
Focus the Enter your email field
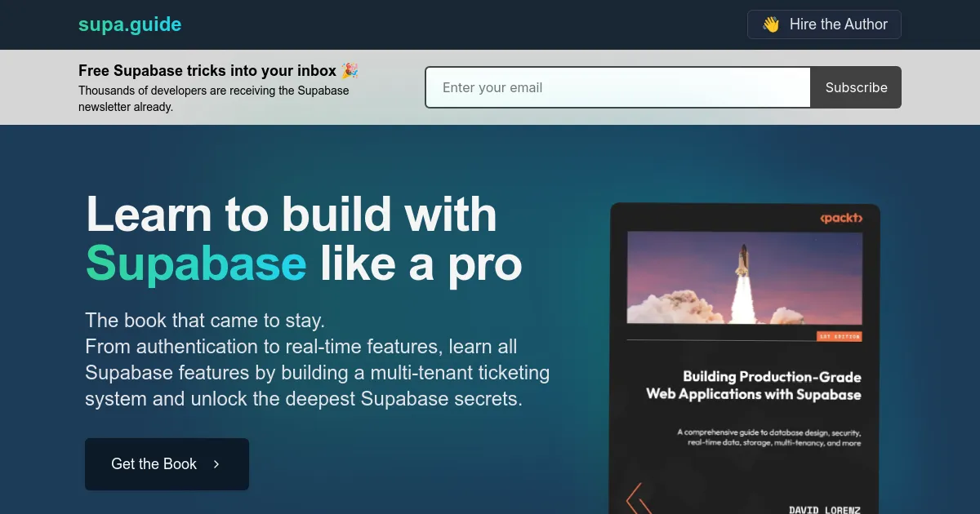click(617, 87)
